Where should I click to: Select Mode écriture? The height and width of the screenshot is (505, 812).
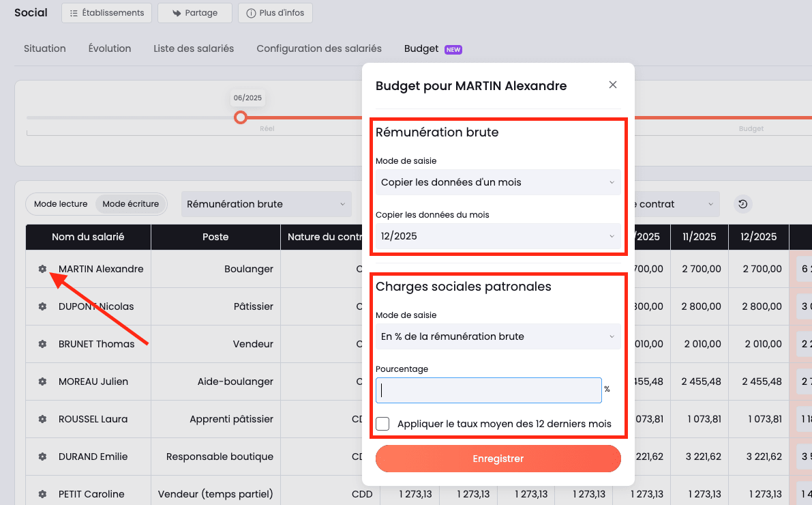[130, 203]
